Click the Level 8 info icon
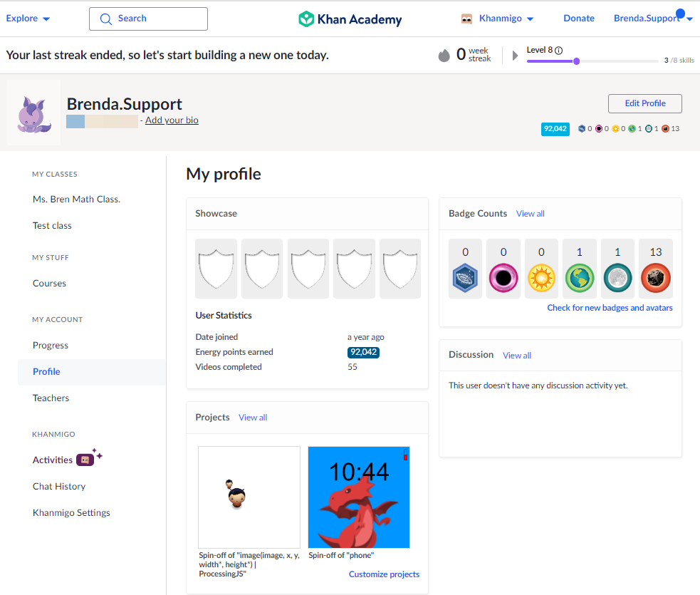This screenshot has height=595, width=700. click(558, 50)
